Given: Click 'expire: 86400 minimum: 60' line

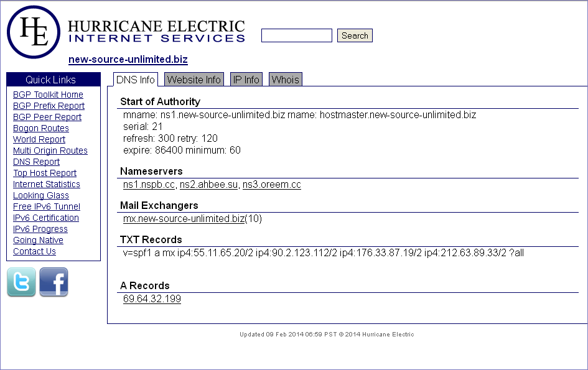Looking at the screenshot, I should (x=182, y=150).
